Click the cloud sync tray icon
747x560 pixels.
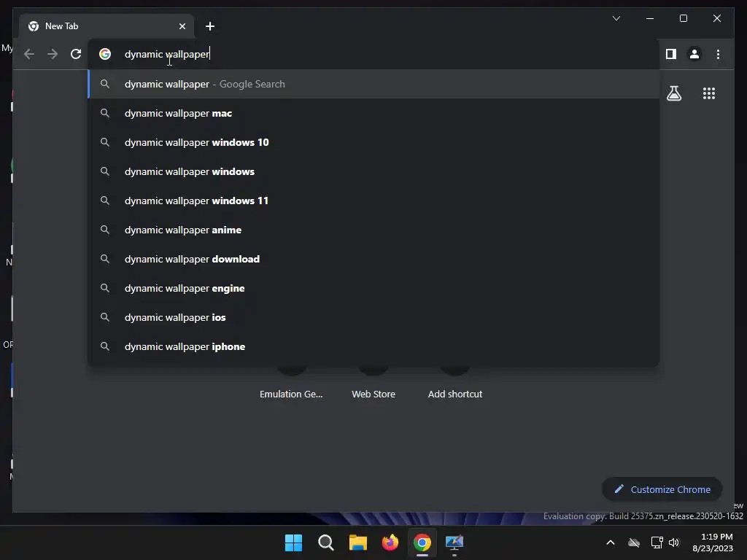pyautogui.click(x=634, y=542)
